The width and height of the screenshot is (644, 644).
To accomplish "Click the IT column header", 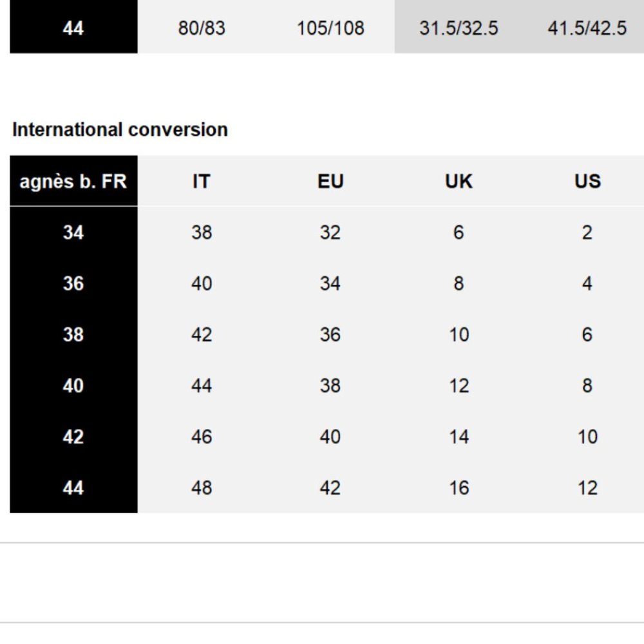I will click(x=201, y=181).
